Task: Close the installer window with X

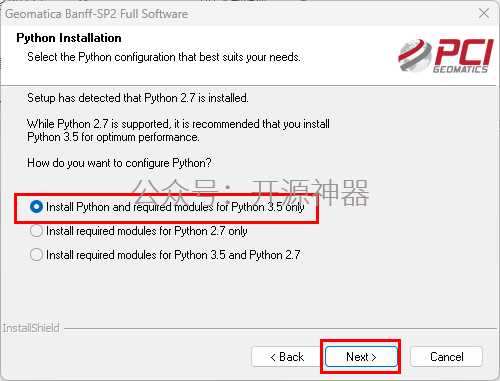Action: (484, 13)
